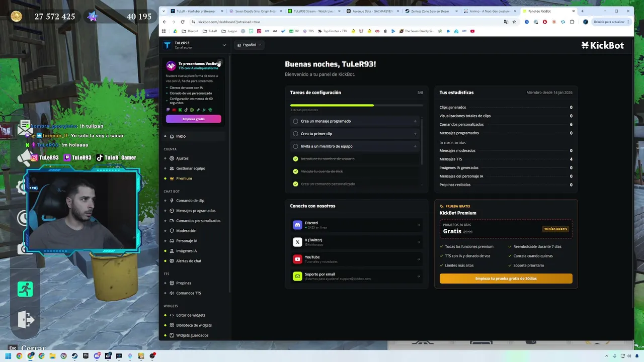Click the arrow on the X (Twitter) row
The image size is (644, 362).
[x=419, y=242]
